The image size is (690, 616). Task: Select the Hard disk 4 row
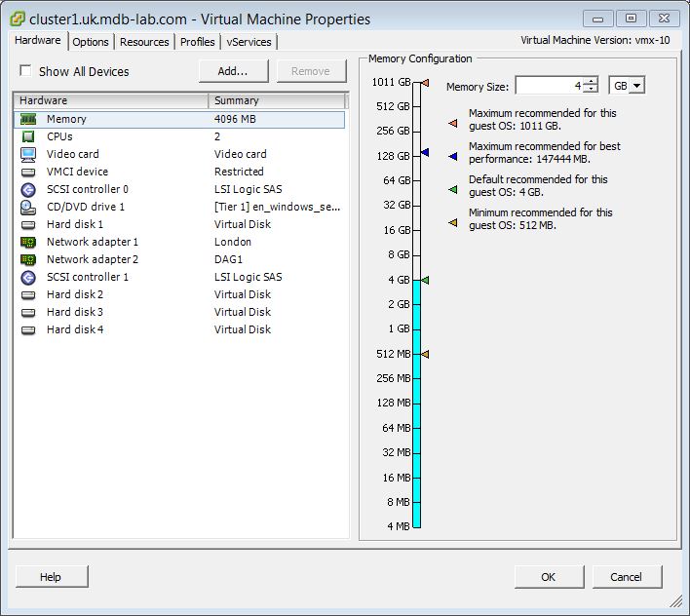point(75,329)
